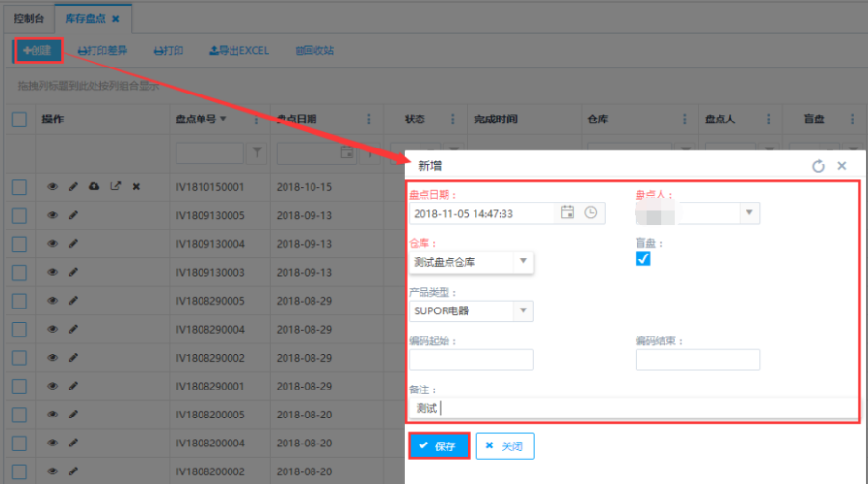Expand the 仓库 dropdown
Screen dimensions: 868x484
point(523,261)
